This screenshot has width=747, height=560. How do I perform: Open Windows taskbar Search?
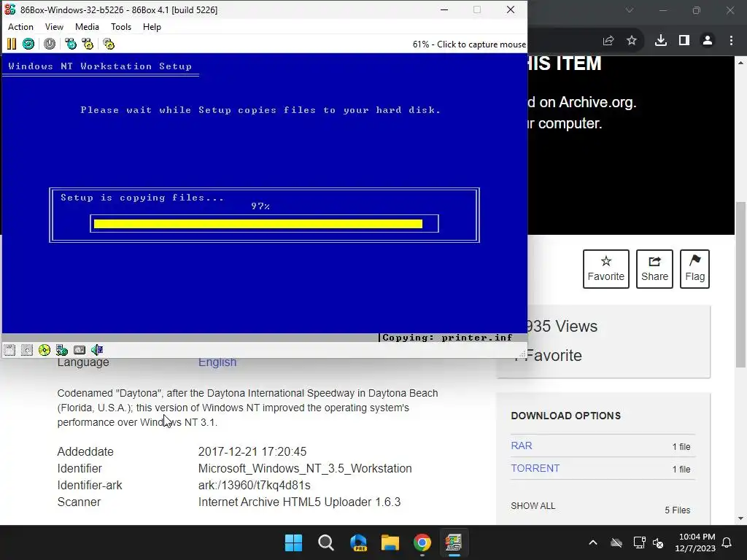326,542
